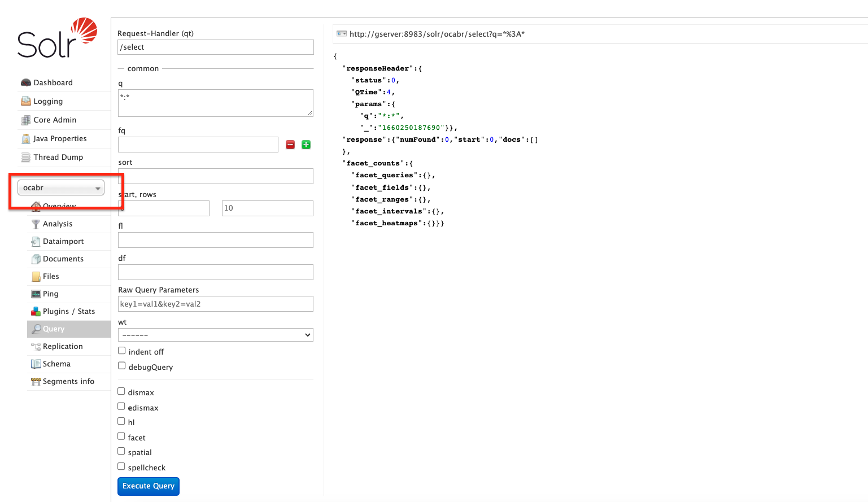Viewport: 868px width, 502px height.
Task: Open the wt response format dropdown
Action: tap(216, 335)
